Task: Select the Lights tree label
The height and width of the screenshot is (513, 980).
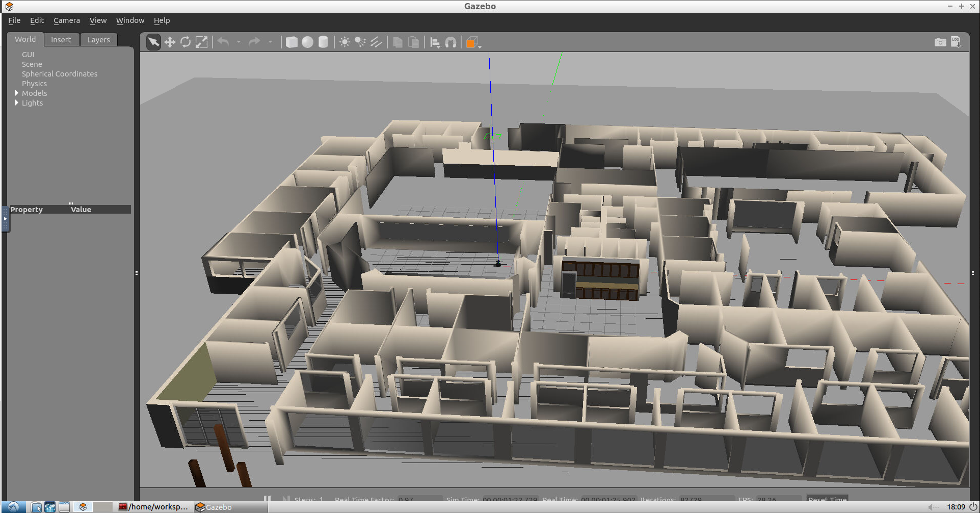Action: 33,103
